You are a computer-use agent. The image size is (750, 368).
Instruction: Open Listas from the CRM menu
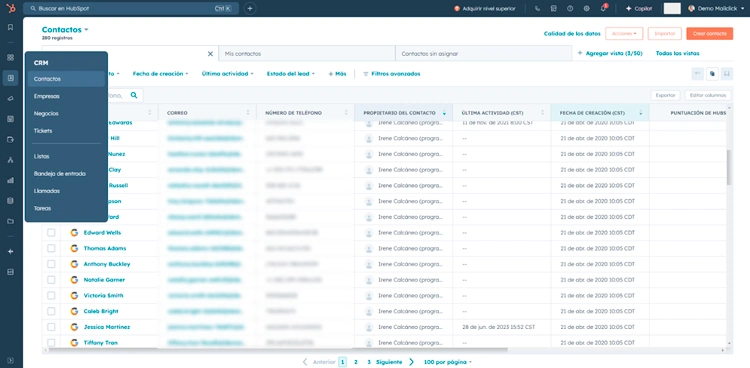click(66, 156)
